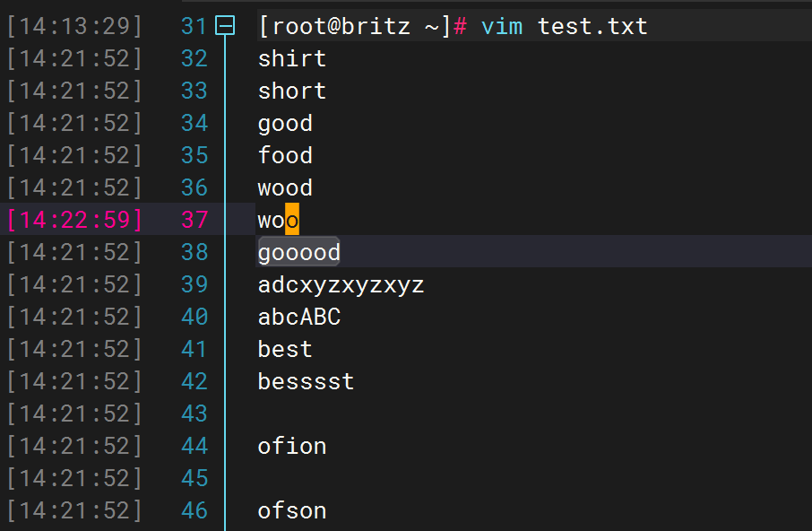Viewport: 812px width, 531px height.
Task: Collapse the fold marker on line 31
Action: pyautogui.click(x=225, y=25)
